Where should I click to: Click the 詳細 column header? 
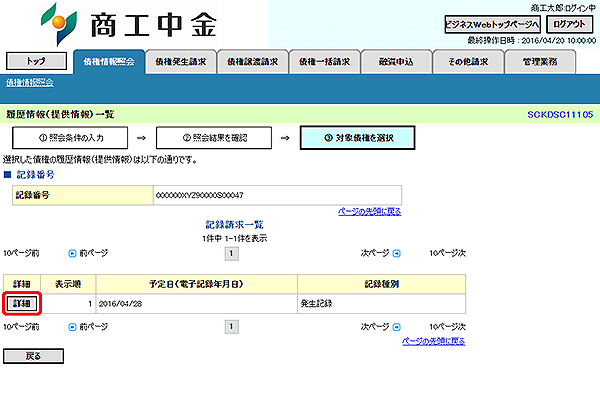coord(22,284)
